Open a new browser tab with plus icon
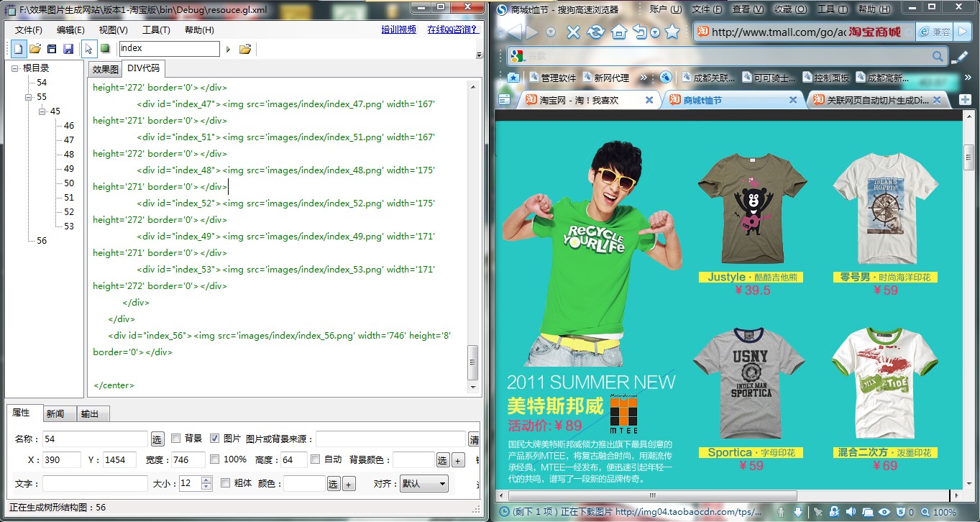The width and height of the screenshot is (980, 522). click(x=964, y=100)
